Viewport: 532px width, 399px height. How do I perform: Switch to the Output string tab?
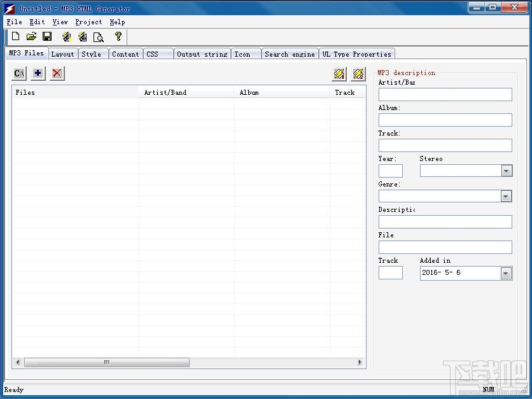[x=202, y=54]
